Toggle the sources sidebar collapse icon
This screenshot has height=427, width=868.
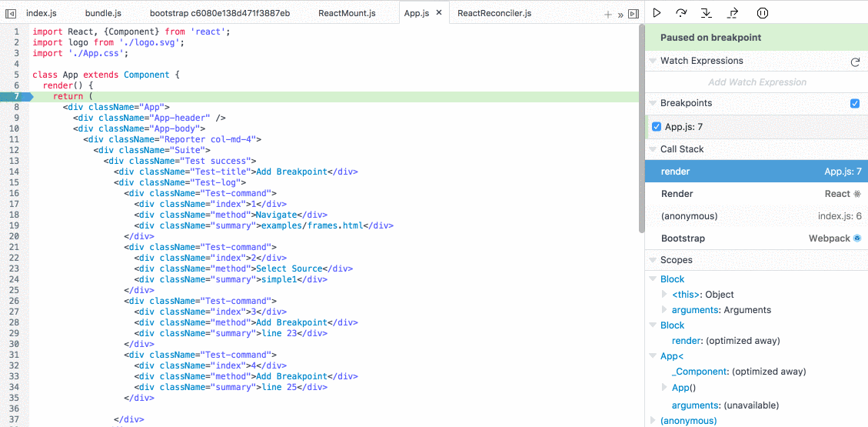coord(10,13)
